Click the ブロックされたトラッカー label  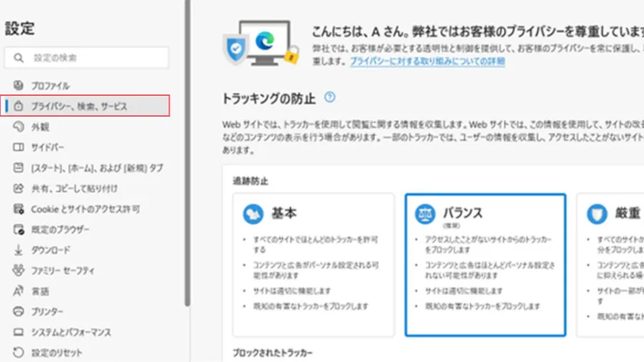pyautogui.click(x=273, y=353)
